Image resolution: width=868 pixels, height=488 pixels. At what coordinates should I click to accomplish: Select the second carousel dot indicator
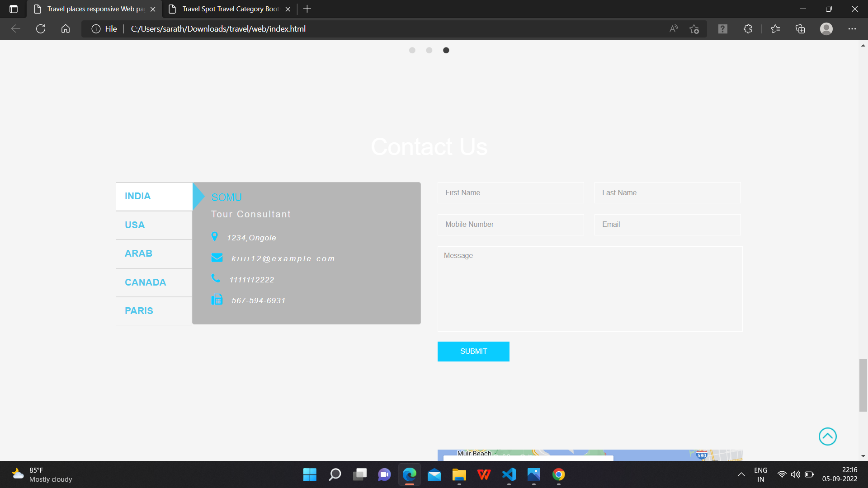(x=429, y=50)
